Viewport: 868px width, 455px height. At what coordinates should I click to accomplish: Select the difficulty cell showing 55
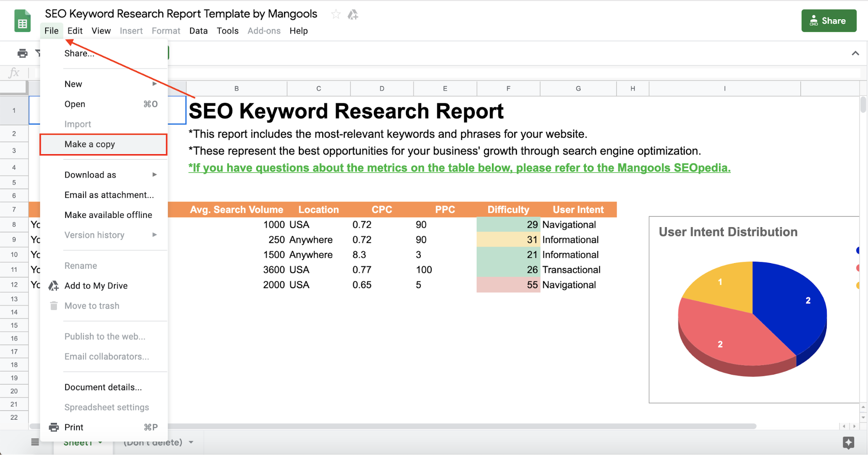click(x=508, y=285)
